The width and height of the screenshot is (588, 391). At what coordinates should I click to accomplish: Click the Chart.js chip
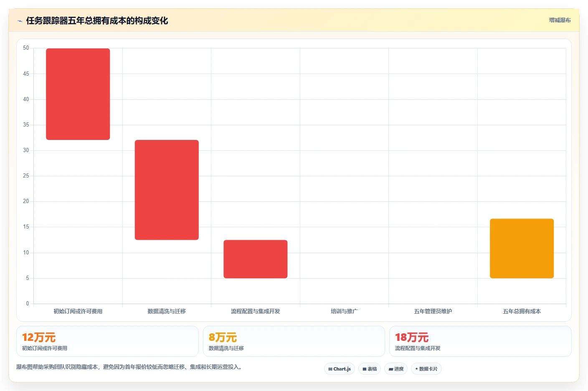click(340, 369)
